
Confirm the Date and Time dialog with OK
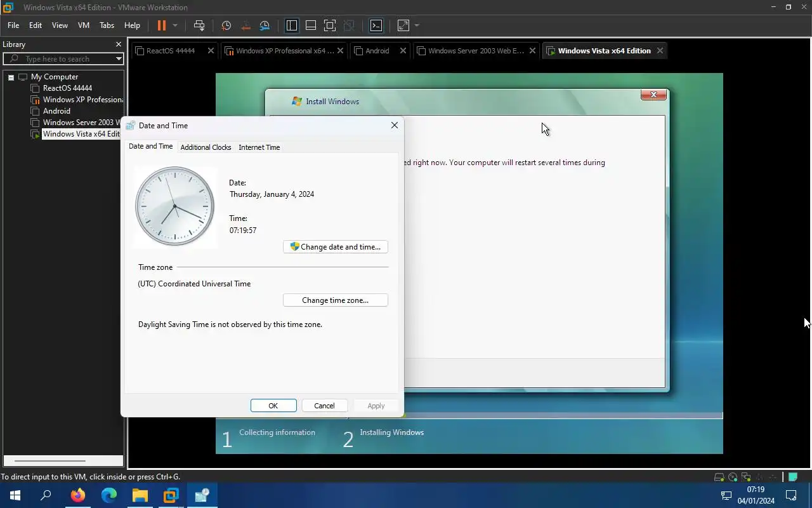(x=273, y=406)
